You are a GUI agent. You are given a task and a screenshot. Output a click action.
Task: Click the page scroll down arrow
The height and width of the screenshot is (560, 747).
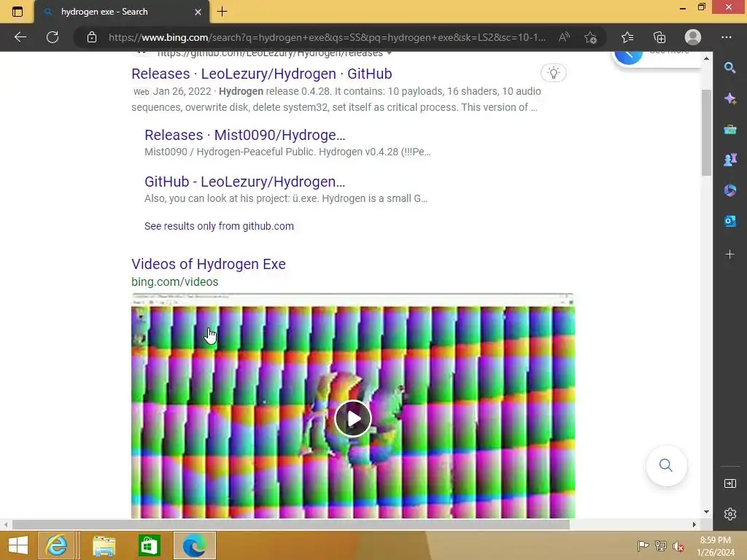706,512
